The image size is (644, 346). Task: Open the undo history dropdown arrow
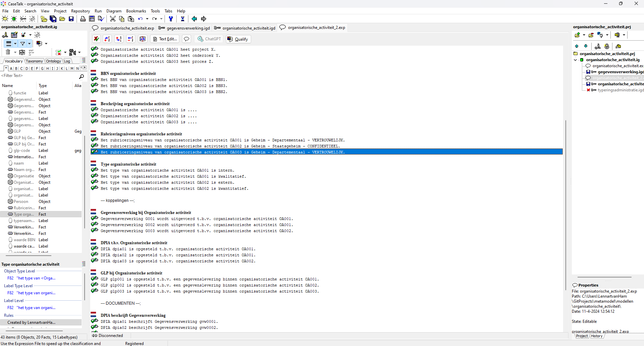click(x=147, y=19)
